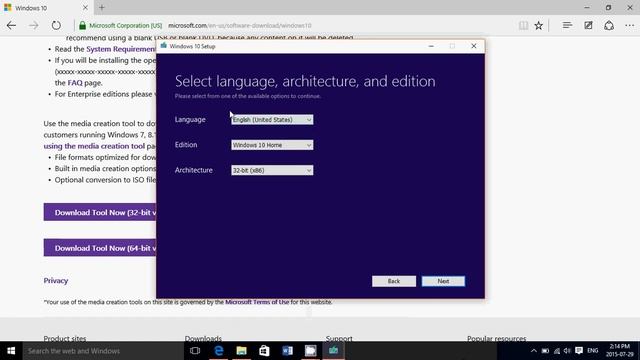640x360 pixels.
Task: Open the Hub icon in Edge
Action: [567, 25]
